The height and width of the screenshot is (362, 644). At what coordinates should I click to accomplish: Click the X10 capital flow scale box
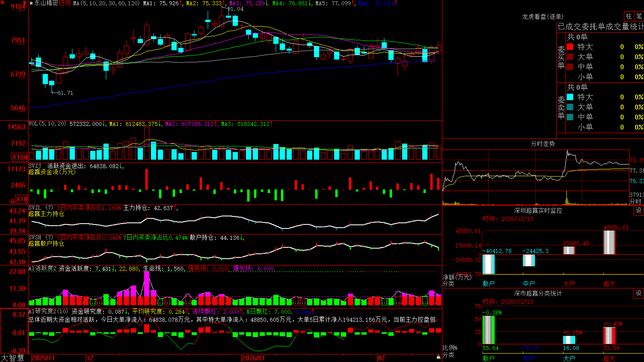[21, 199]
